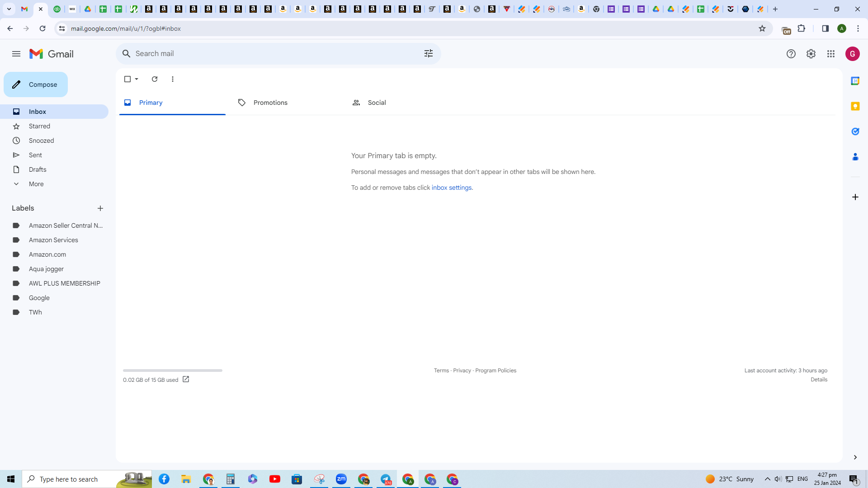Open the Google label
This screenshot has width=868, height=488.
[54, 298]
